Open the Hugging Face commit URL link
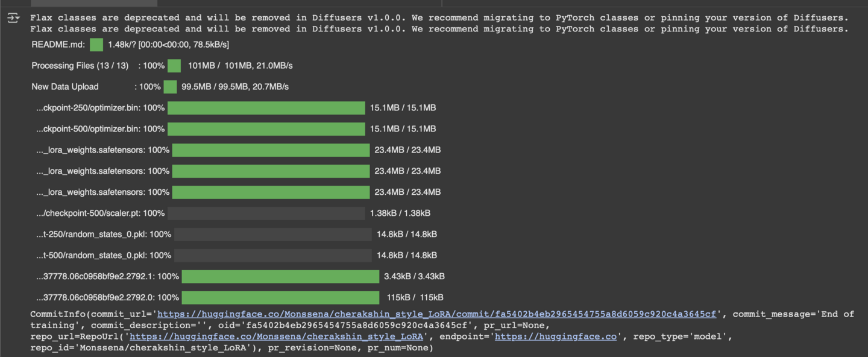Viewport: 868px width, 357px height. (x=436, y=314)
